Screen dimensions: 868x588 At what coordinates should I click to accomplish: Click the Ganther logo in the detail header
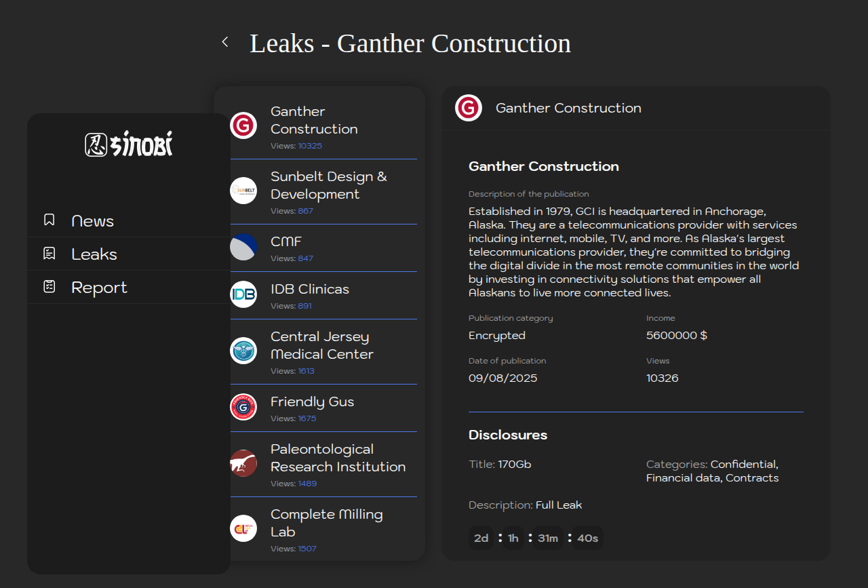pyautogui.click(x=469, y=108)
